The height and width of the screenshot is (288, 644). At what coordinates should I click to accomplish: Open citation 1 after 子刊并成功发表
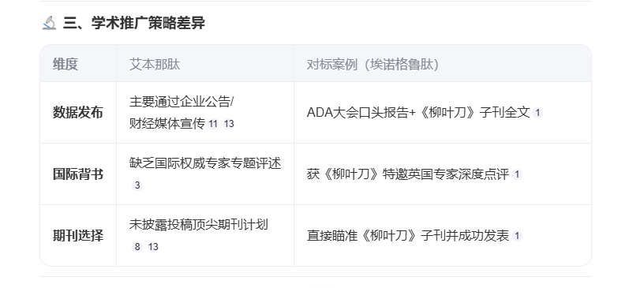coord(517,236)
